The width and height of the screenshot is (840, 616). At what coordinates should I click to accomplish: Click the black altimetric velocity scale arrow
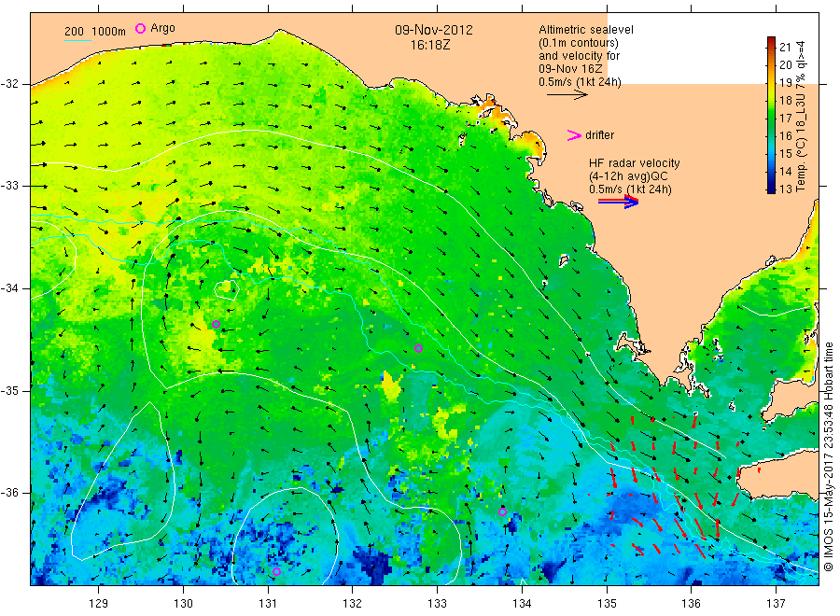tap(567, 95)
